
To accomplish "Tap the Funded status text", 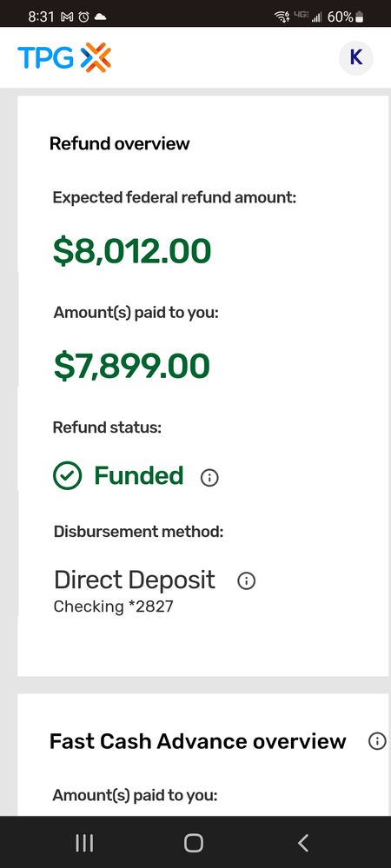I will click(x=138, y=475).
